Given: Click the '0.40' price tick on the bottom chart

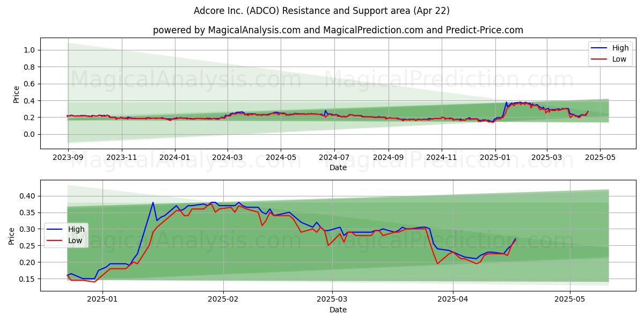Looking at the screenshot, I should (28, 196).
